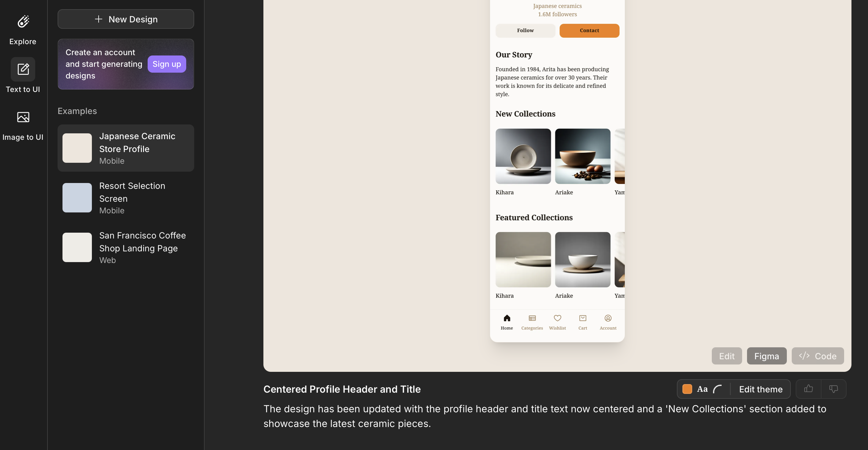Click the thumbs up feedback toggle

pos(808,389)
